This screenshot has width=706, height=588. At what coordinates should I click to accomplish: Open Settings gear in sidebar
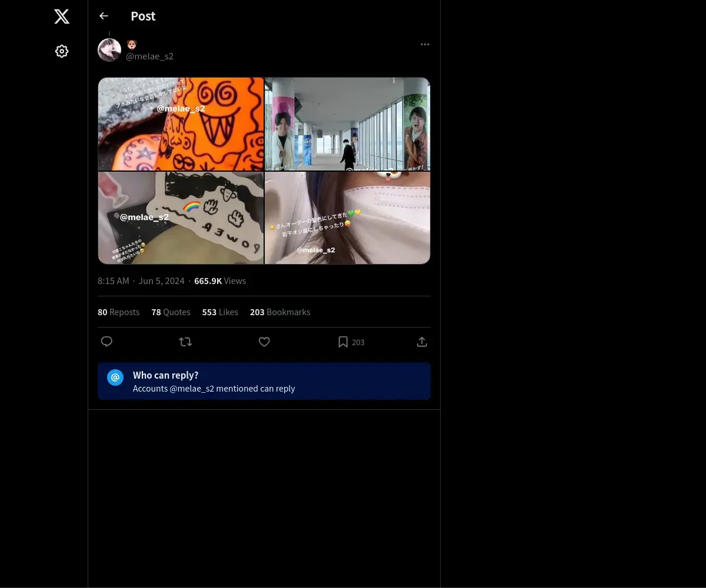[62, 51]
